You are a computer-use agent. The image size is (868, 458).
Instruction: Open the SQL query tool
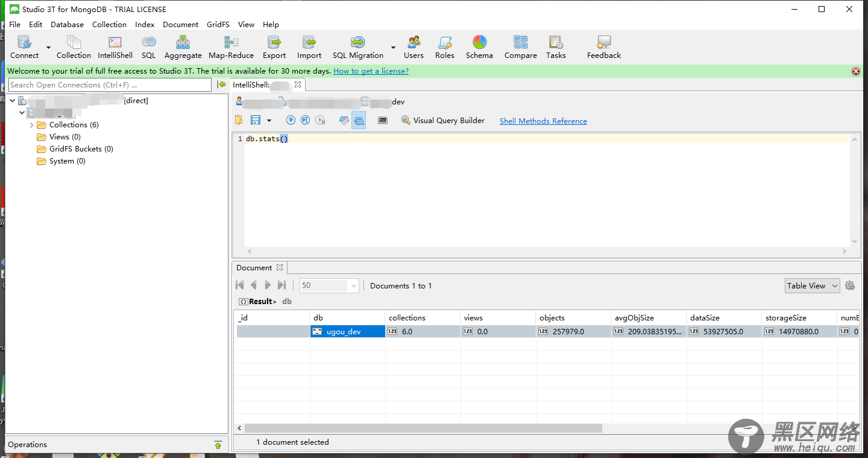[x=148, y=47]
